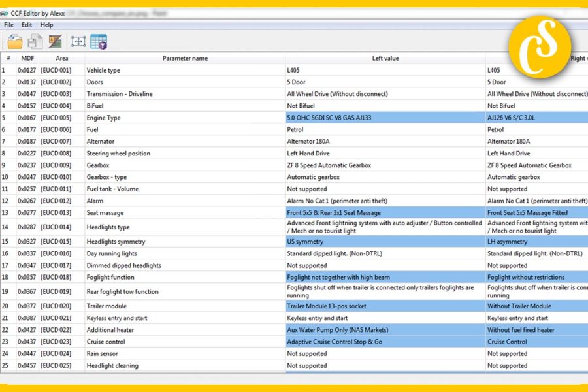Click the Left value column header

pos(385,58)
